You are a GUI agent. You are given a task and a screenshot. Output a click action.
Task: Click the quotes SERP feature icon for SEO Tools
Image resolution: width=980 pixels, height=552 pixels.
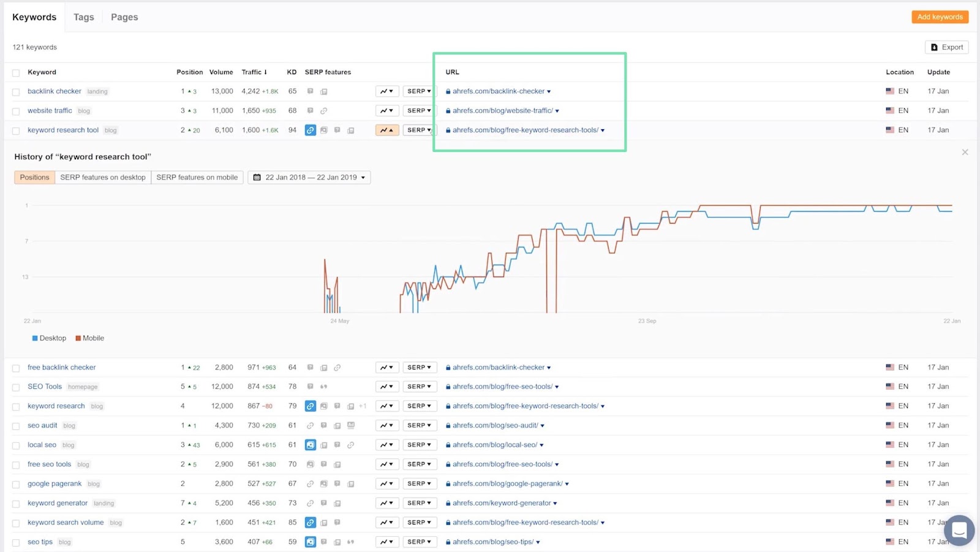(323, 387)
